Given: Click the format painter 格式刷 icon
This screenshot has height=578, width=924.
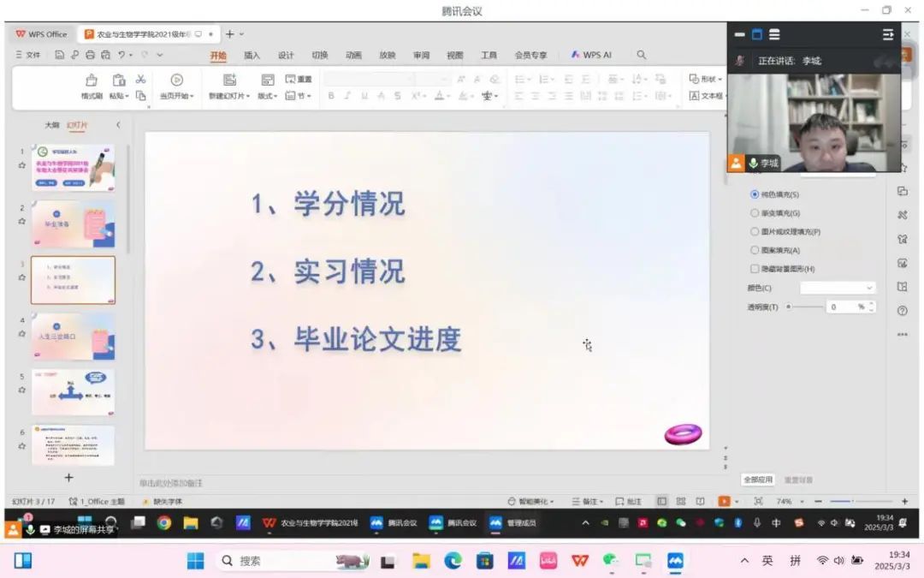Looking at the screenshot, I should [92, 80].
